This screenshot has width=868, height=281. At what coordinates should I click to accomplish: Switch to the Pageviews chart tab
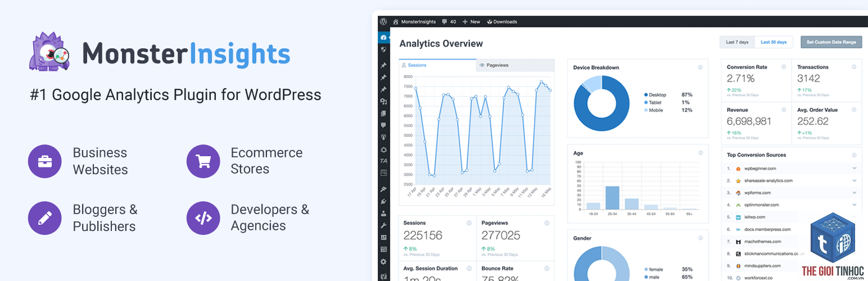pos(515,65)
